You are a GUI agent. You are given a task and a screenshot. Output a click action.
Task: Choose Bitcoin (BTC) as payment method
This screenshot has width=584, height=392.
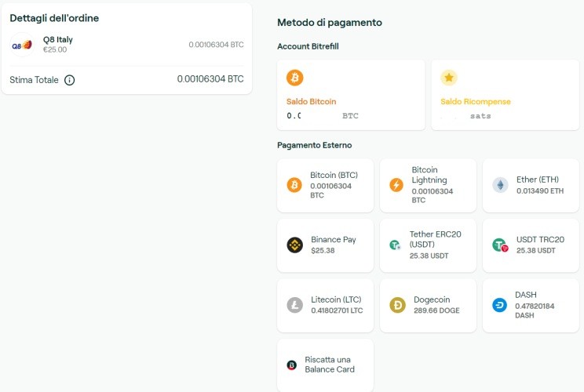[325, 186]
